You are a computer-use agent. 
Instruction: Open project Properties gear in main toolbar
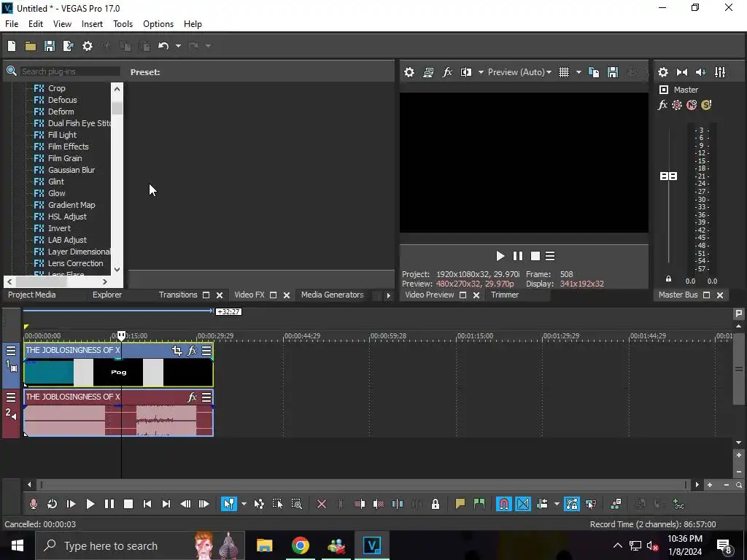coord(88,46)
